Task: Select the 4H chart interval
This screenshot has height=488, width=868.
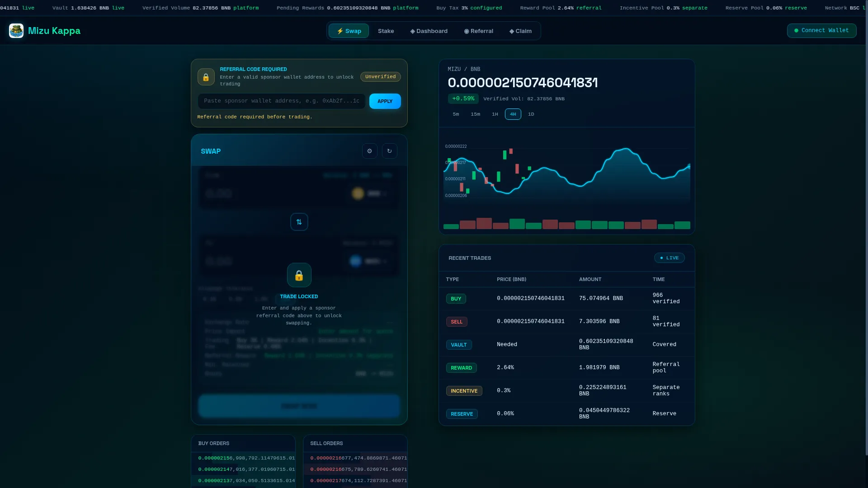Action: [x=513, y=114]
